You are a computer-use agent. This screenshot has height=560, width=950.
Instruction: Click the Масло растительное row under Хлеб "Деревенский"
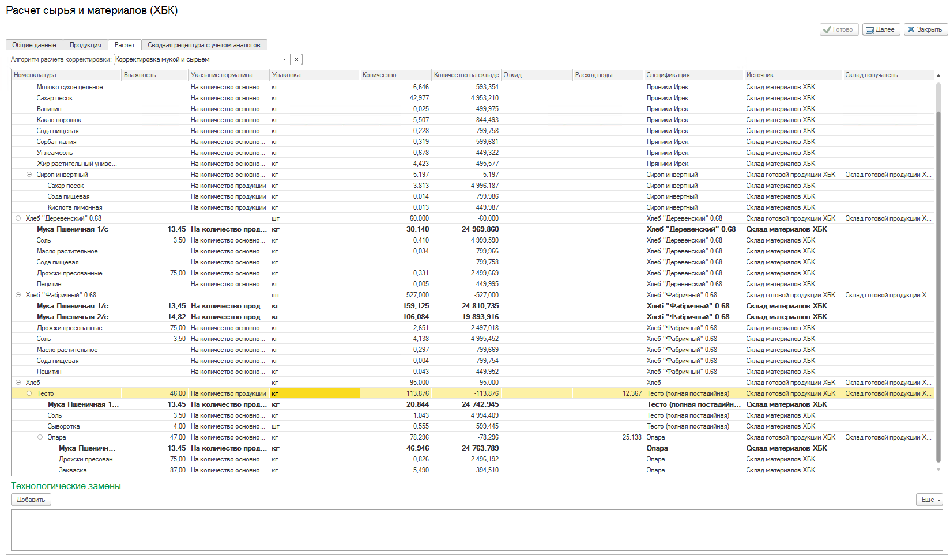(x=473, y=251)
